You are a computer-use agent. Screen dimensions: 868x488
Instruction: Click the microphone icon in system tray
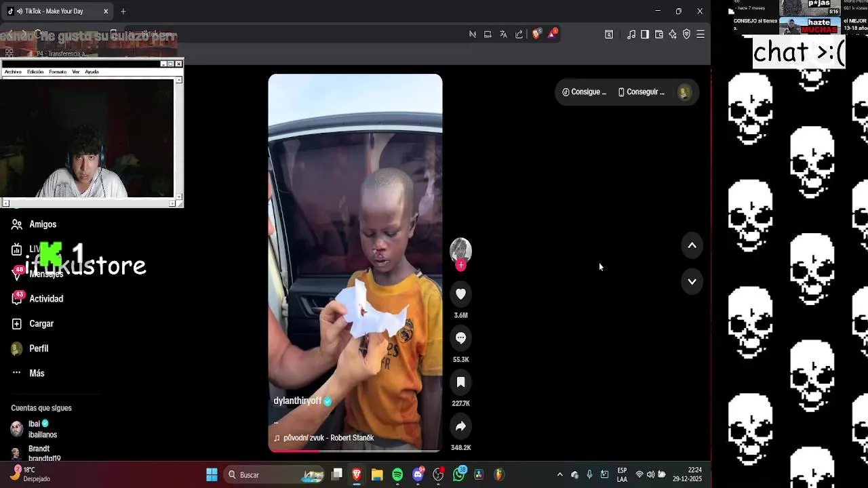pos(589,474)
